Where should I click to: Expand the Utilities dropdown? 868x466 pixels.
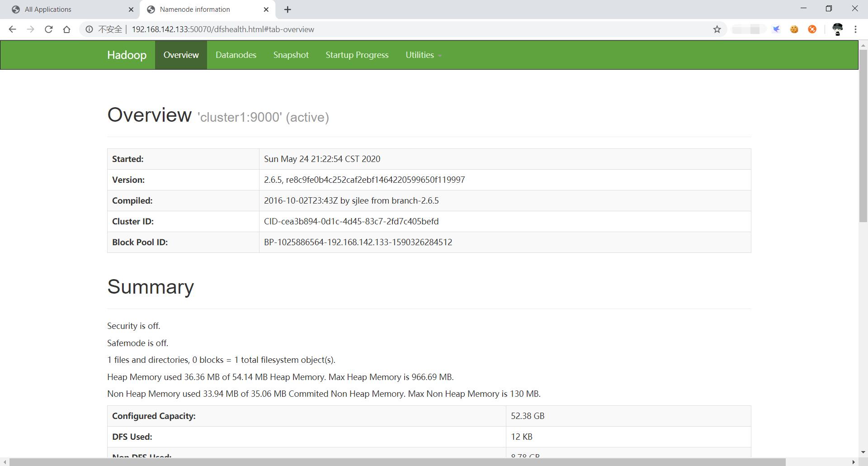(x=423, y=55)
